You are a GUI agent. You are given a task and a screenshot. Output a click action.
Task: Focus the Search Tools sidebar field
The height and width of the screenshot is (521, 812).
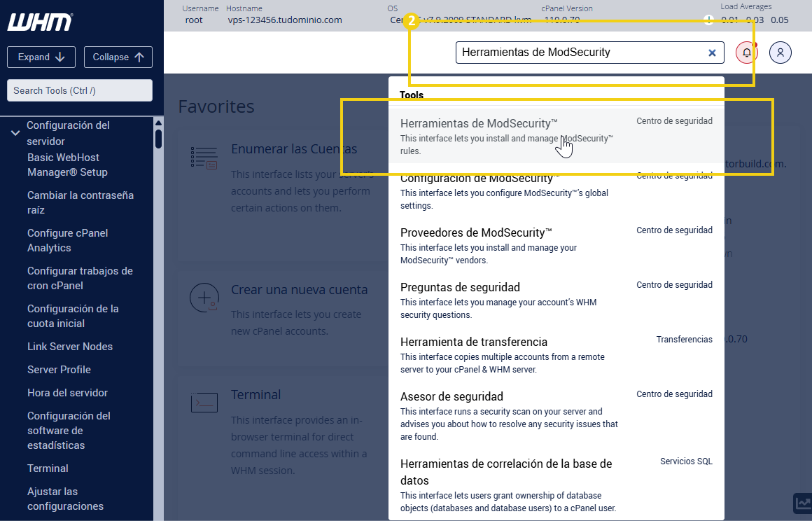tap(80, 90)
